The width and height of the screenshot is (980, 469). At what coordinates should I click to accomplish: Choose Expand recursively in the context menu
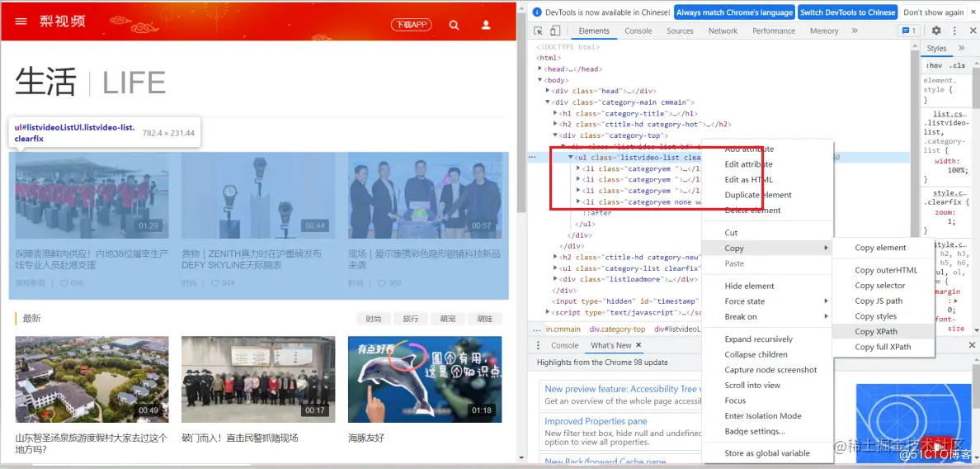pyautogui.click(x=768, y=339)
